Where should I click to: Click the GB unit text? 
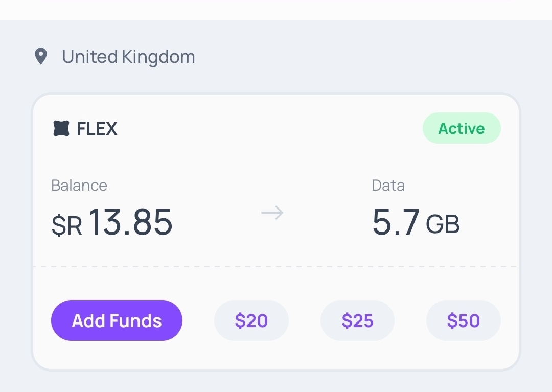(443, 224)
